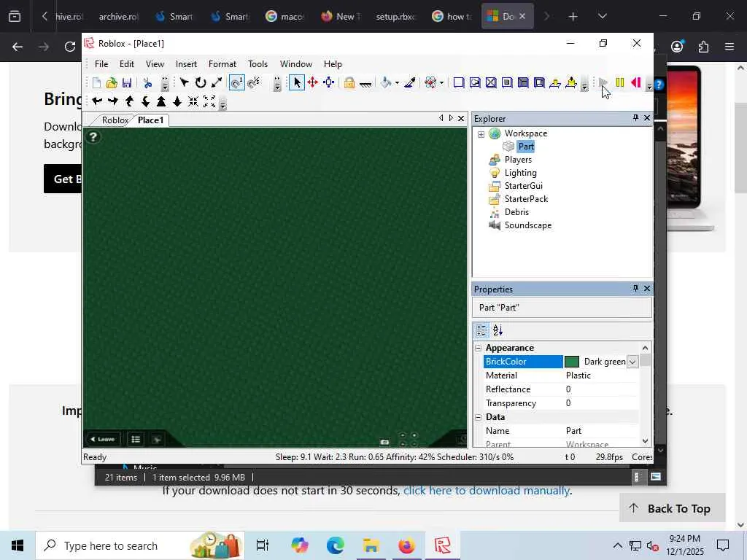
Task: Click the yellow Pause simulation icon
Action: [x=620, y=83]
